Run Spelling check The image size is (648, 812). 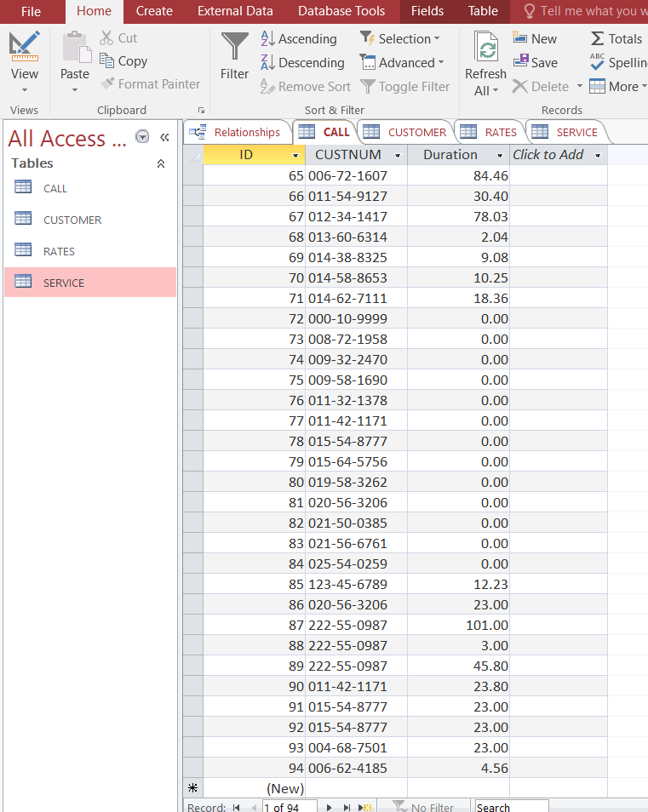click(x=618, y=63)
